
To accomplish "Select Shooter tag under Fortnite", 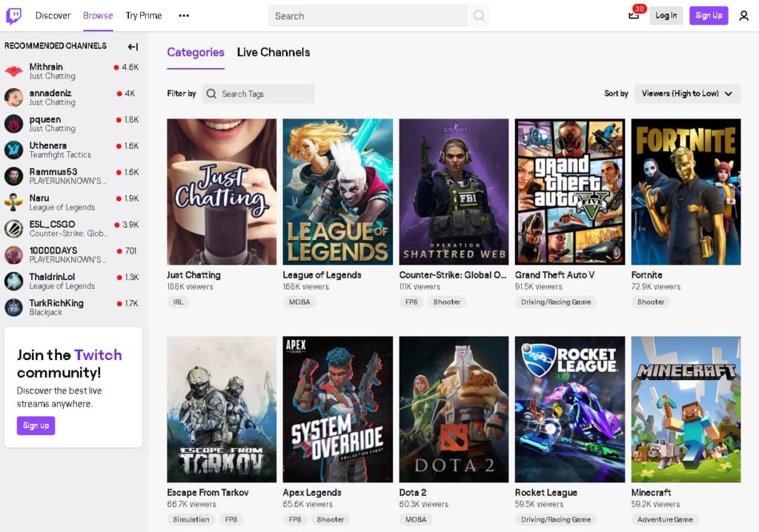I will point(651,302).
